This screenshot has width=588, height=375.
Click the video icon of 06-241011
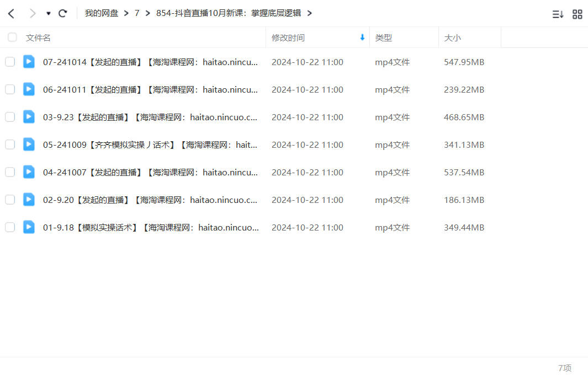pos(29,89)
